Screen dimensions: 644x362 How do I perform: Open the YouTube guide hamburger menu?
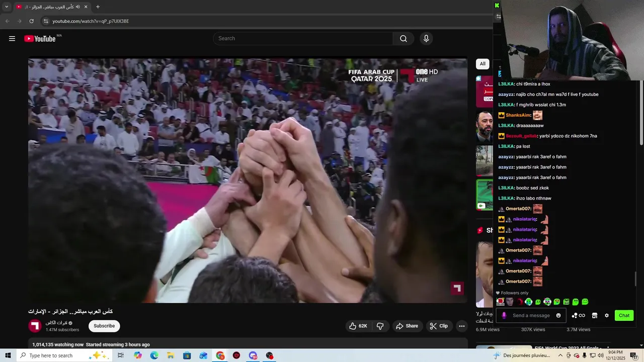[x=12, y=39]
